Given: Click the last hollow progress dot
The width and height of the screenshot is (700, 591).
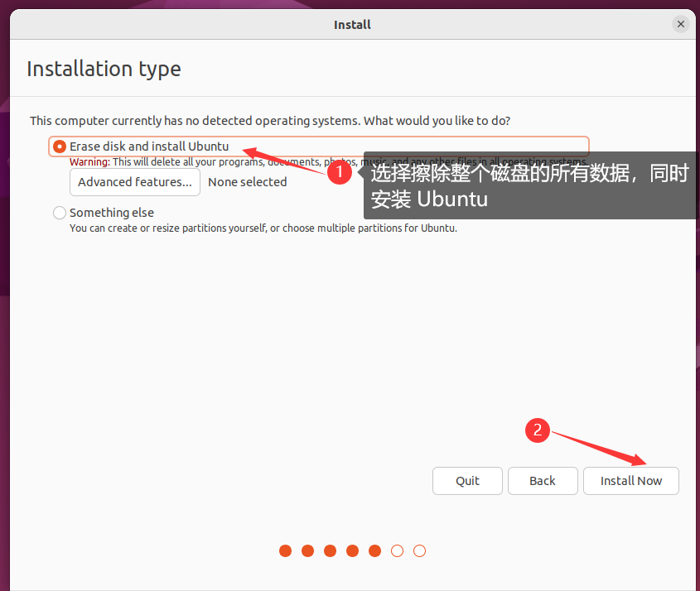Looking at the screenshot, I should coord(419,551).
